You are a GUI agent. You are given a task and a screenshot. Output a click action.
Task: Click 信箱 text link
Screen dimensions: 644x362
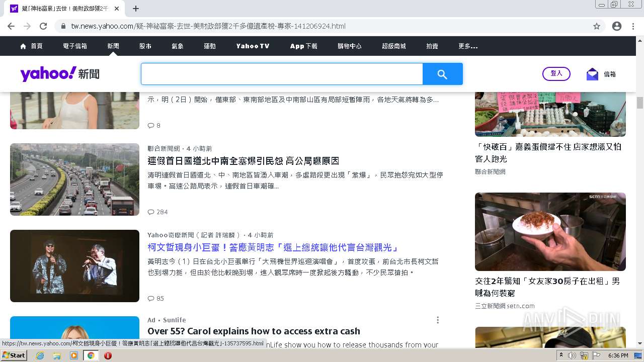click(610, 74)
